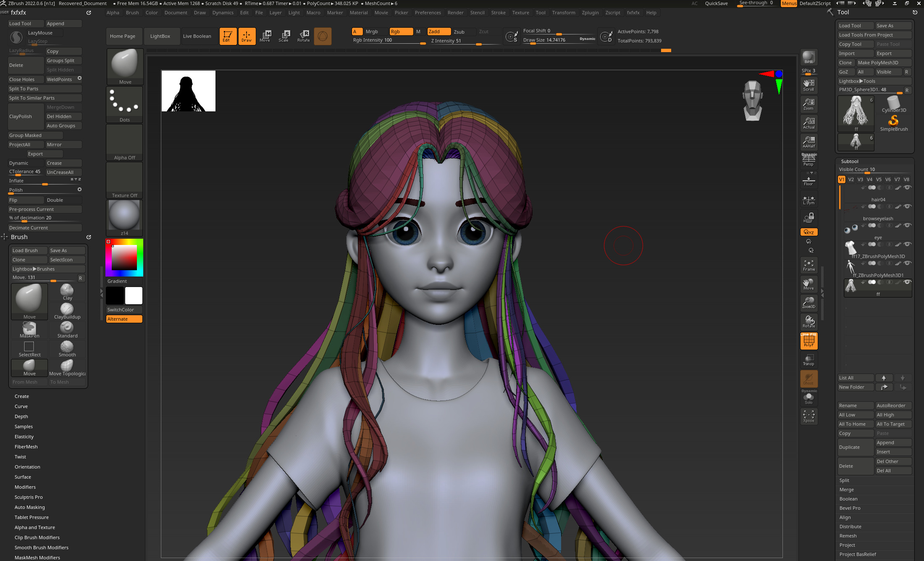Viewport: 924px width, 561px height.
Task: Toggle Mrgb material color mode
Action: [375, 32]
